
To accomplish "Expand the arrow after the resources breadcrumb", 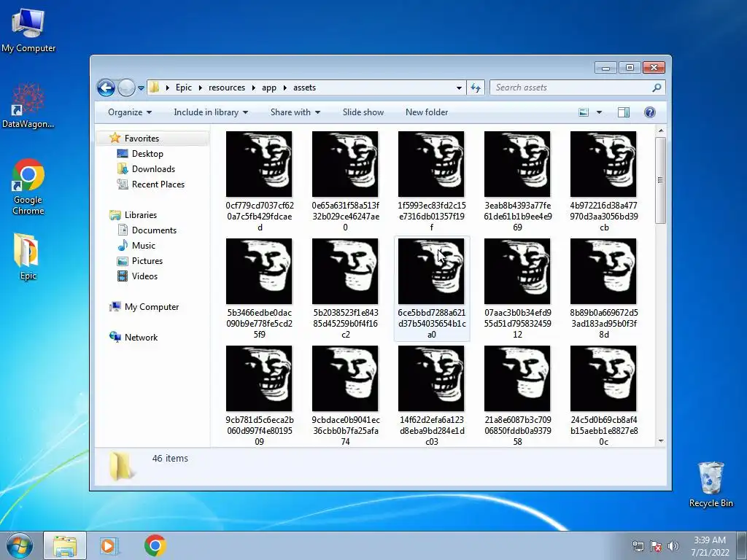I will click(x=253, y=87).
